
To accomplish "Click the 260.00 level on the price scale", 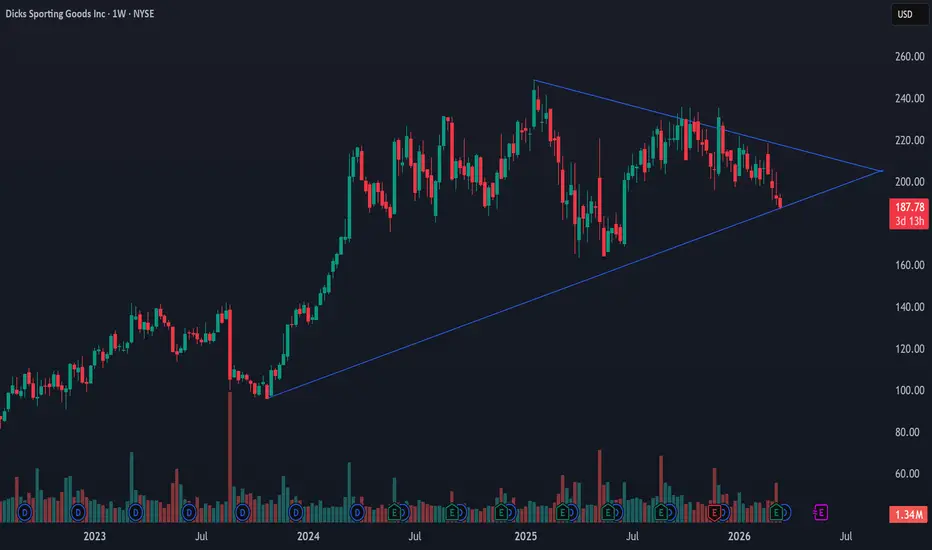I will coord(909,56).
